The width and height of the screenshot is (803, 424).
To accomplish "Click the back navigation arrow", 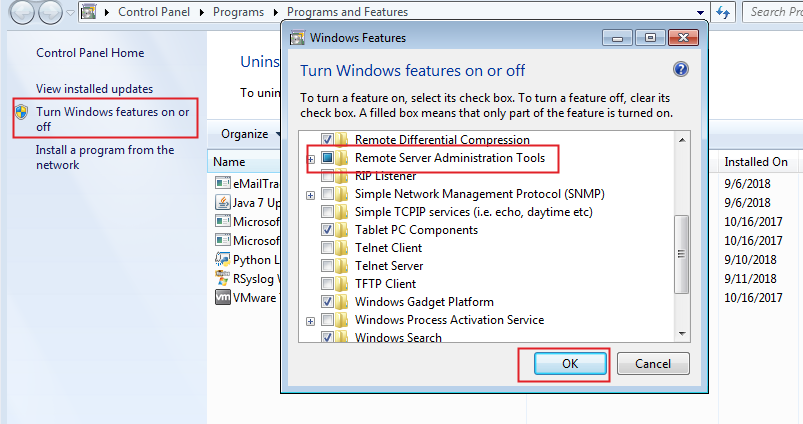I will 22,12.
